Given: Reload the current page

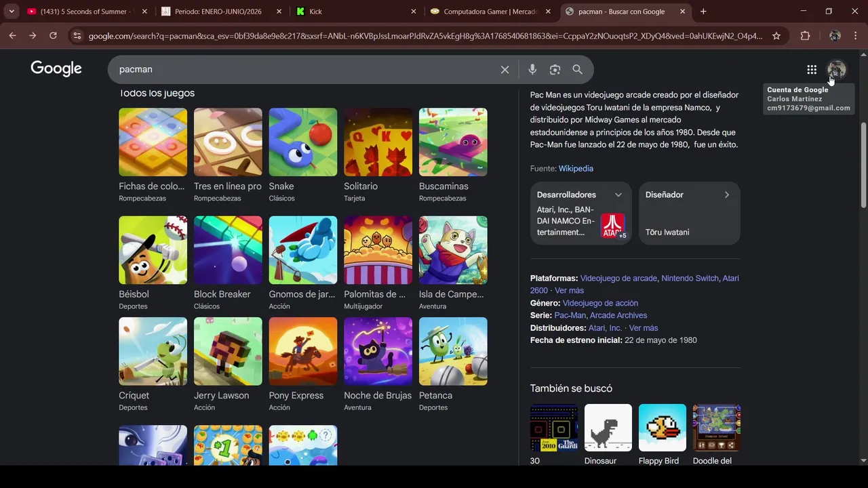Looking at the screenshot, I should [x=53, y=35].
